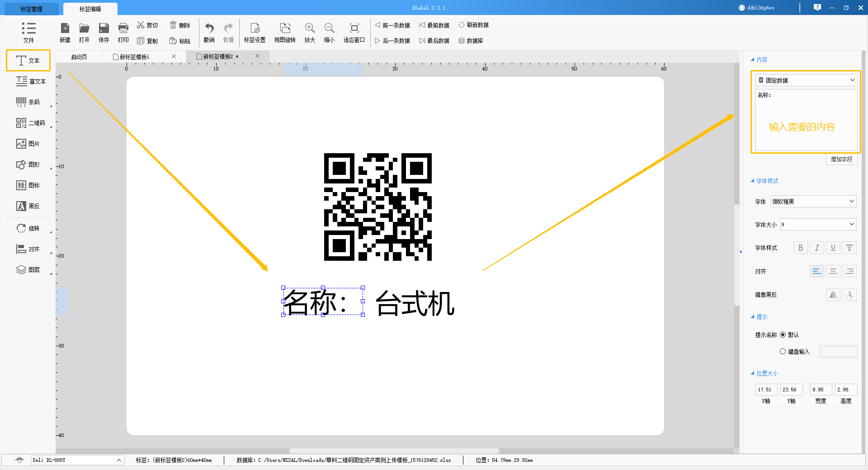Toggle bold font style
The height and width of the screenshot is (470, 868).
[800, 248]
